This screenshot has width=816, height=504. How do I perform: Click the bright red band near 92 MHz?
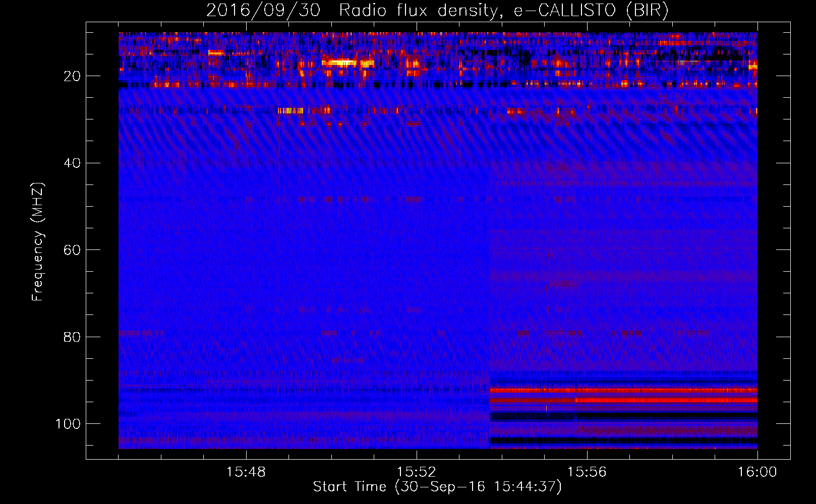[623, 390]
